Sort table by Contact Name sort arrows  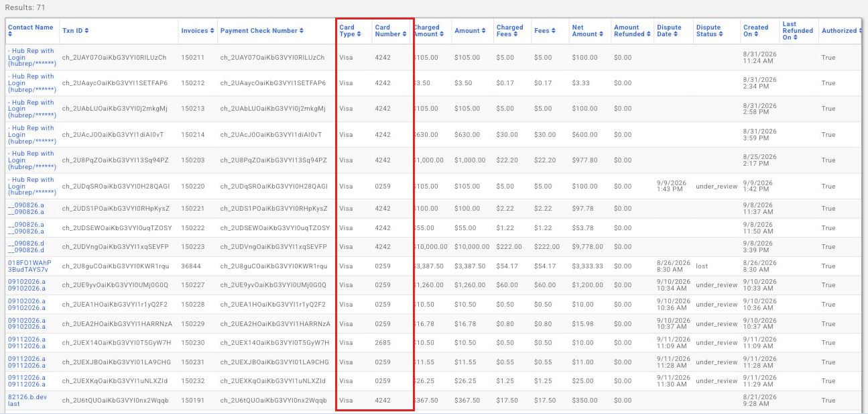10,34
